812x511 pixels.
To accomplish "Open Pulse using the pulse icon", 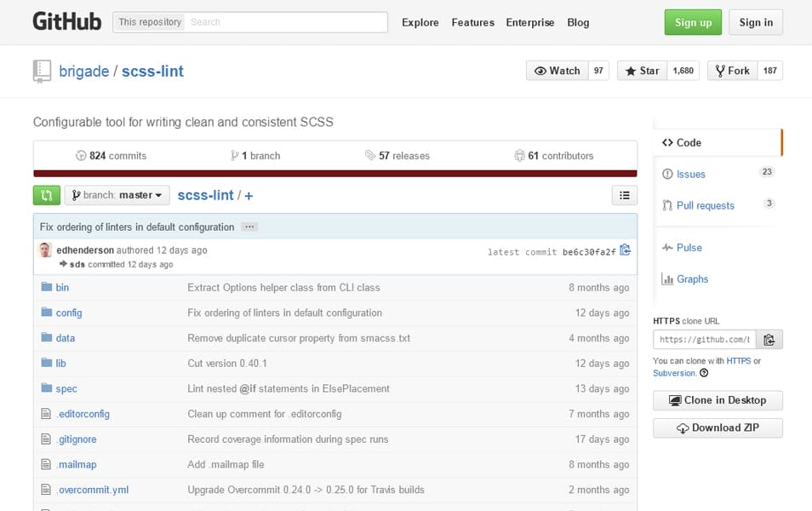I will [667, 247].
